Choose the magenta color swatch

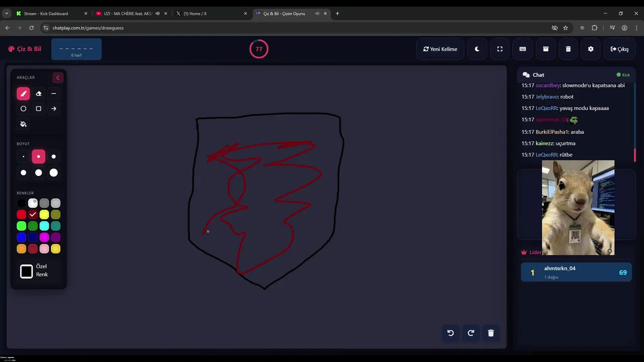pyautogui.click(x=44, y=237)
